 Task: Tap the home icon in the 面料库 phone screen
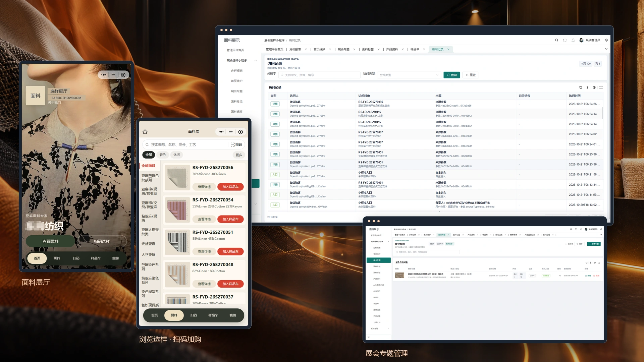tap(145, 132)
